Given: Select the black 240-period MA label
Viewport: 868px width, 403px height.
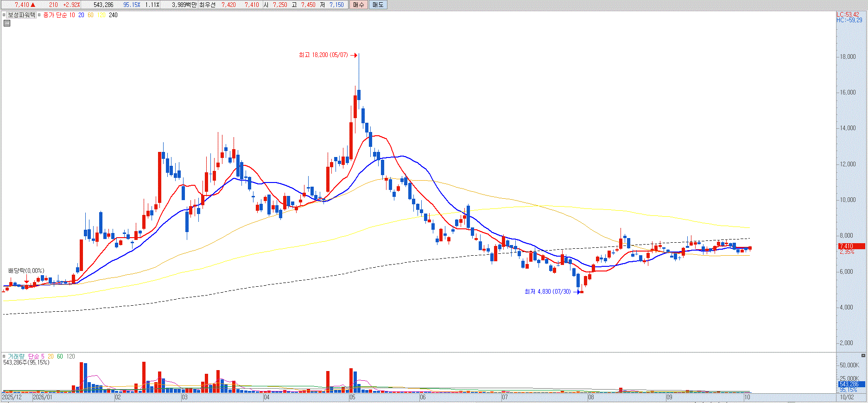Looking at the screenshot, I should (x=113, y=15).
